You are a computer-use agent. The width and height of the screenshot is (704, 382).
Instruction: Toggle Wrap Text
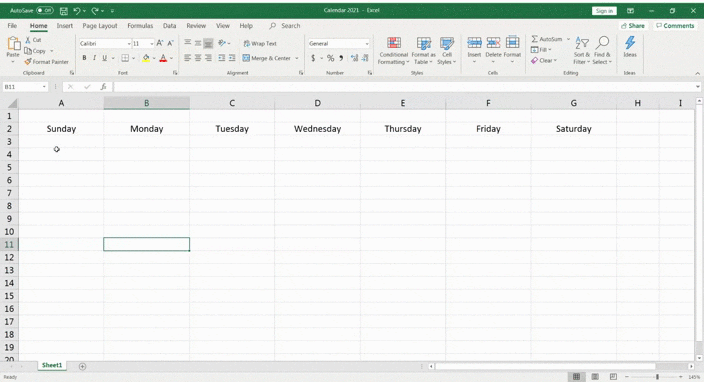click(260, 44)
